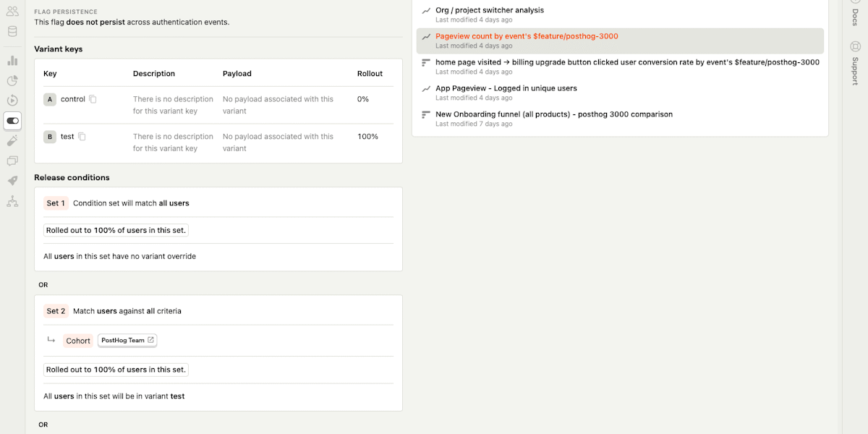
Task: Click the B variant badge for test
Action: 50,137
